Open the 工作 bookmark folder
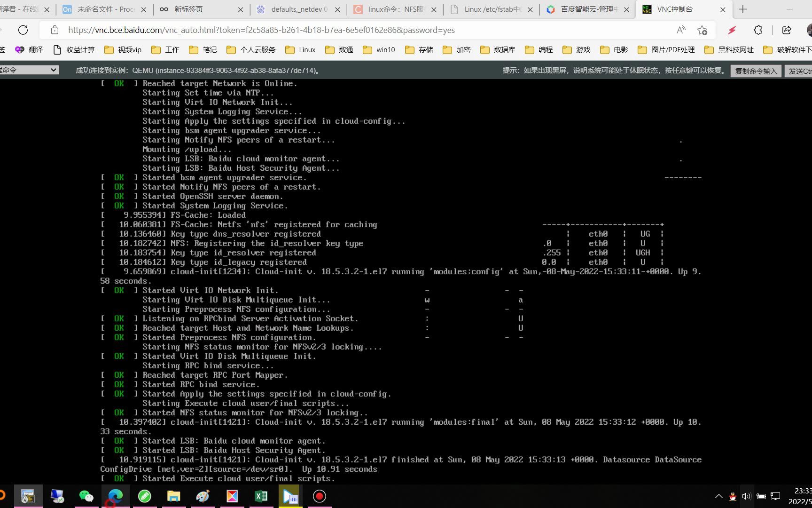The height and width of the screenshot is (508, 812). click(165, 50)
